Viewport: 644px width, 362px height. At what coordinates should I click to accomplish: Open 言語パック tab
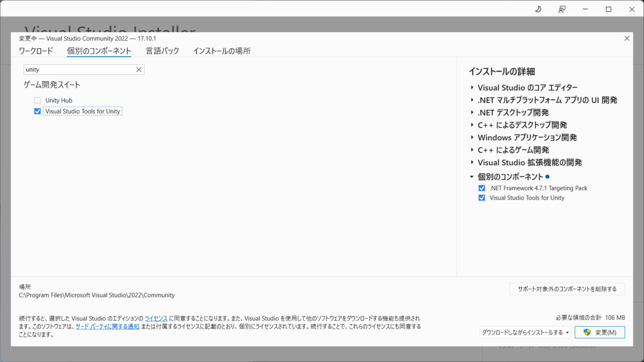pyautogui.click(x=163, y=51)
